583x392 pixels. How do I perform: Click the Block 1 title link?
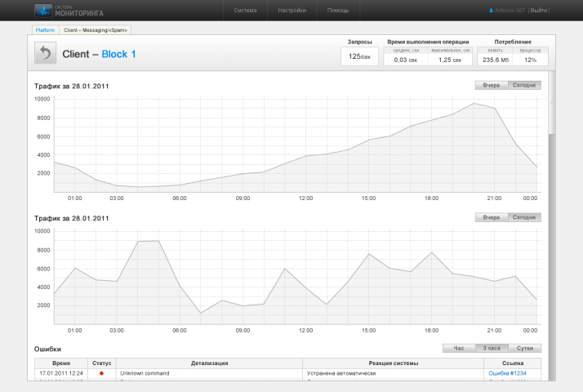118,54
